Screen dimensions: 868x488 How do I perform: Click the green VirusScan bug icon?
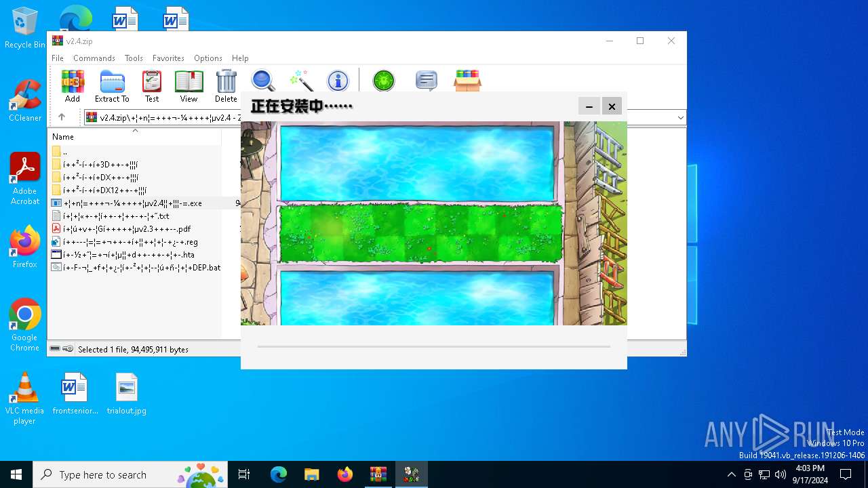click(384, 81)
